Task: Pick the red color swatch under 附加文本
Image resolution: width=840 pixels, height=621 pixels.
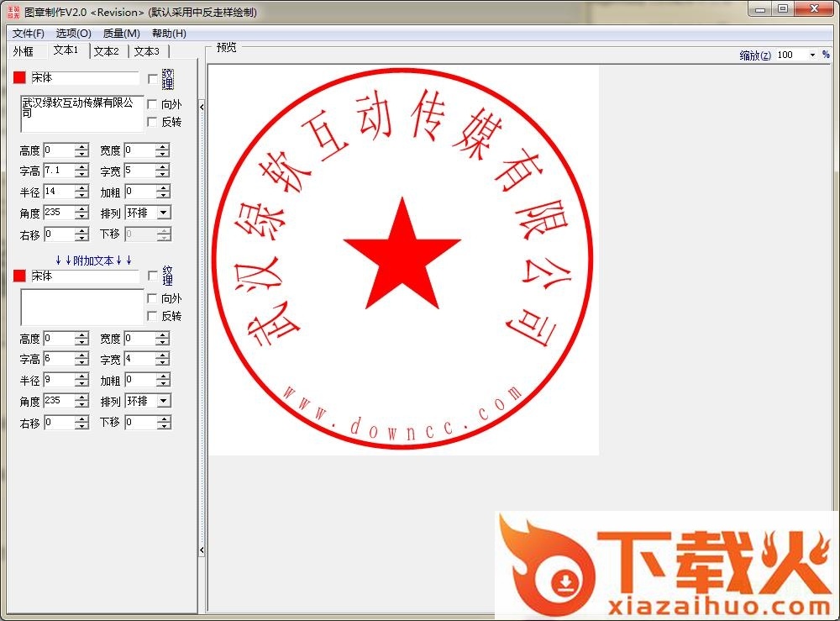Action: click(19, 276)
